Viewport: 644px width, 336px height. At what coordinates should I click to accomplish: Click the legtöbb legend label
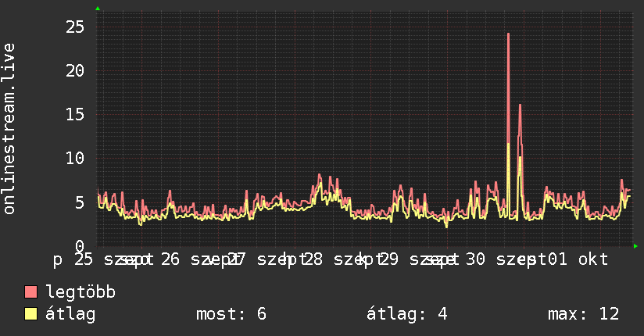coord(80,291)
